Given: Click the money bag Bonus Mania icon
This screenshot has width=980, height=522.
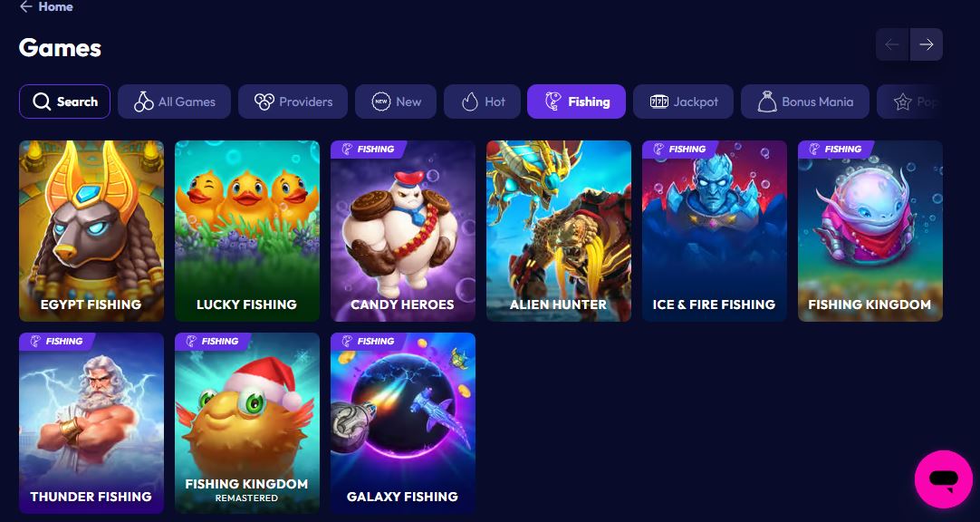Looking at the screenshot, I should (x=767, y=101).
